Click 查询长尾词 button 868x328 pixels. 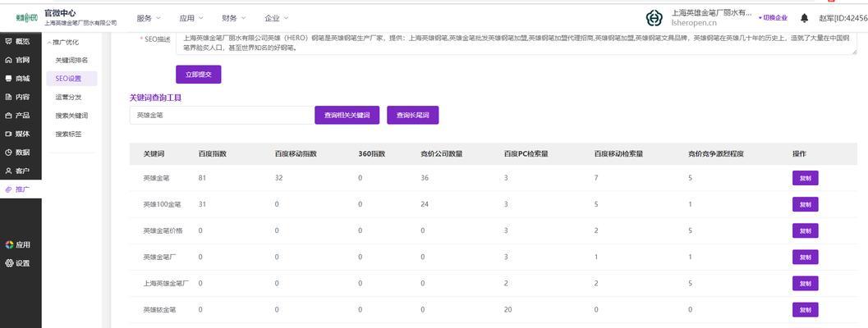click(x=412, y=115)
